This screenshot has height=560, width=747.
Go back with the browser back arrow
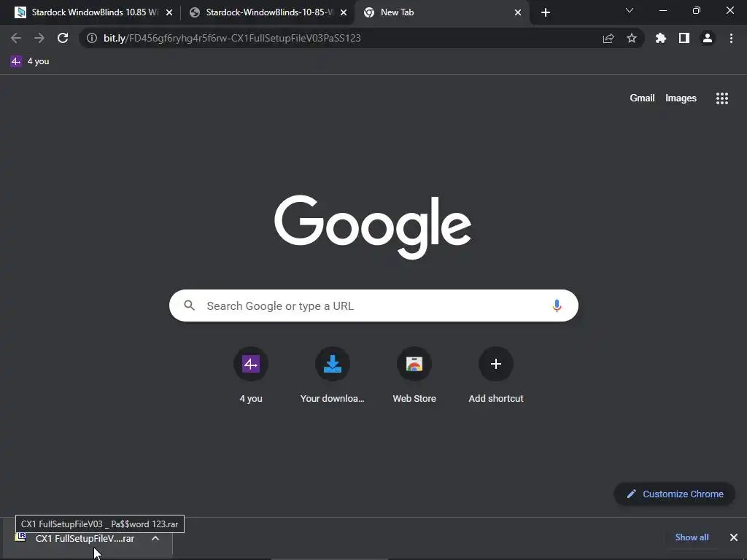pyautogui.click(x=16, y=38)
